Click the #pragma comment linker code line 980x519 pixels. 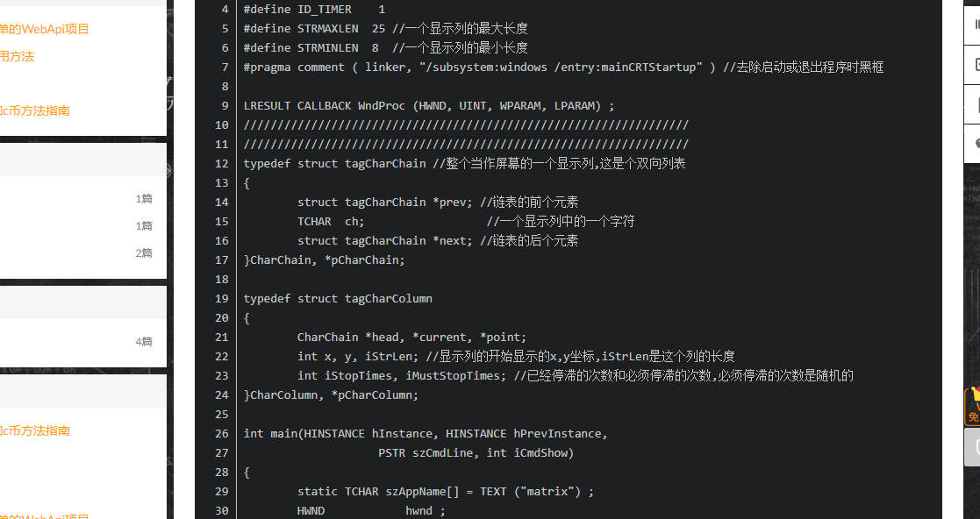pyautogui.click(x=563, y=67)
